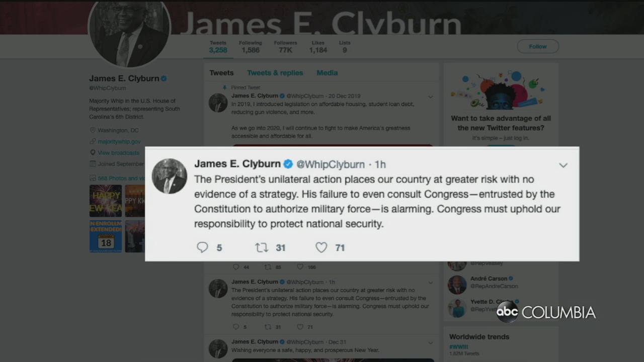Open the Likes count 1,184

pos(318,47)
